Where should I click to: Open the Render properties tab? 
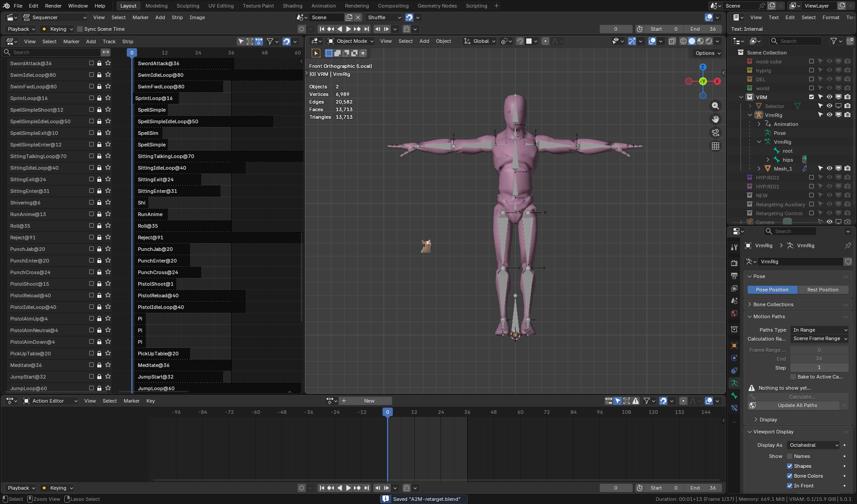coord(734,263)
